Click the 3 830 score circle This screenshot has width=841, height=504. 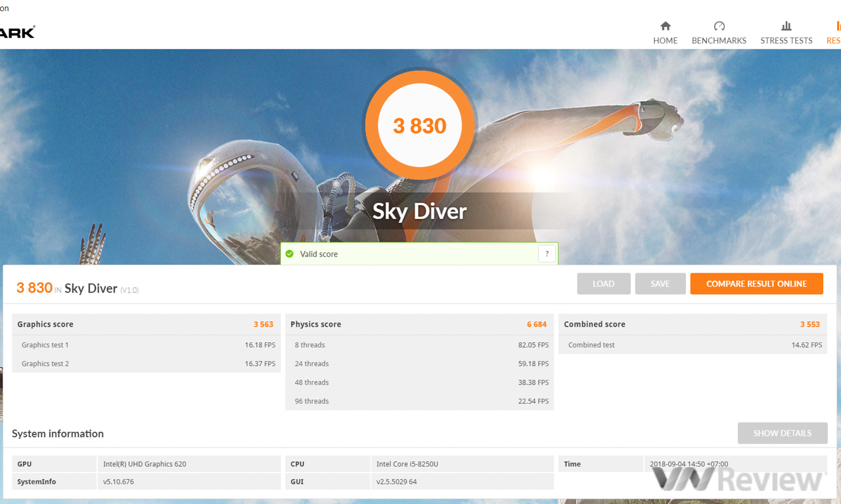pos(419,125)
